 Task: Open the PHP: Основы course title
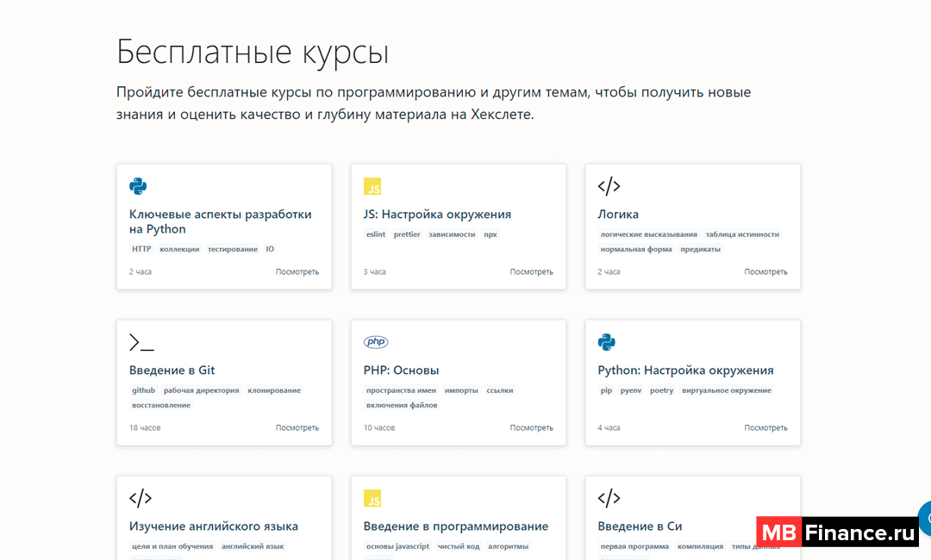click(402, 370)
